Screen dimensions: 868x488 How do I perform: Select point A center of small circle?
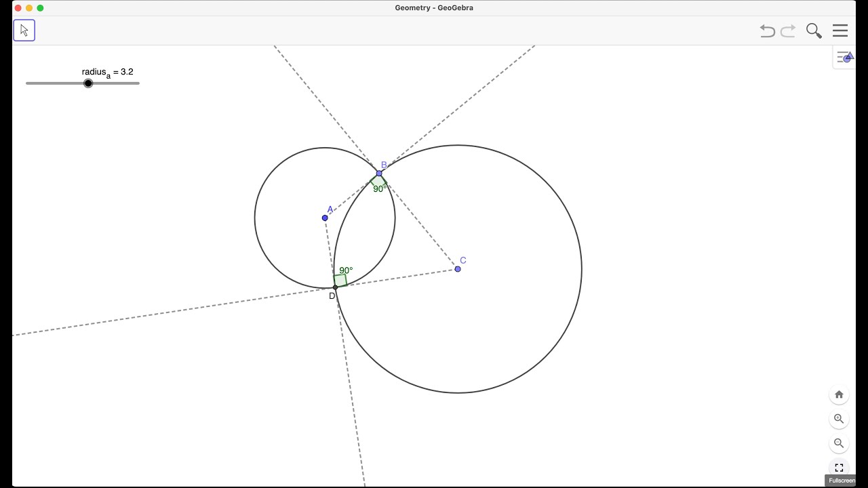[x=325, y=218]
